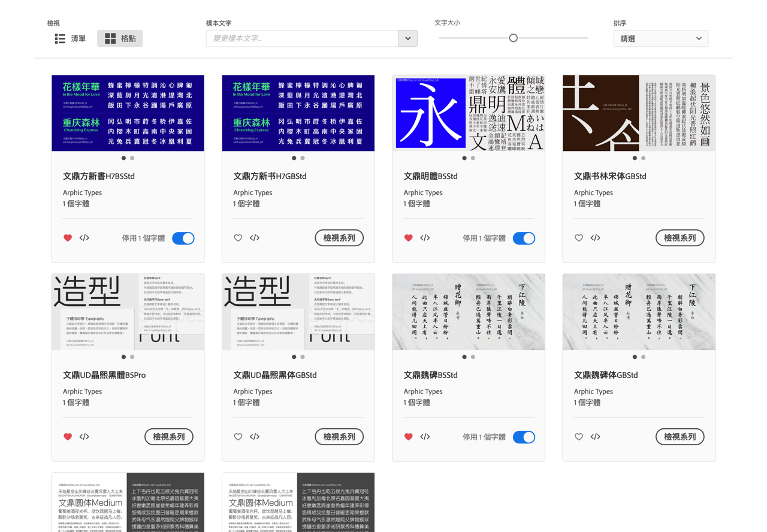Show second preview slide of 文鼎魏碑B5Std
This screenshot has height=532, width=767.
(473, 357)
